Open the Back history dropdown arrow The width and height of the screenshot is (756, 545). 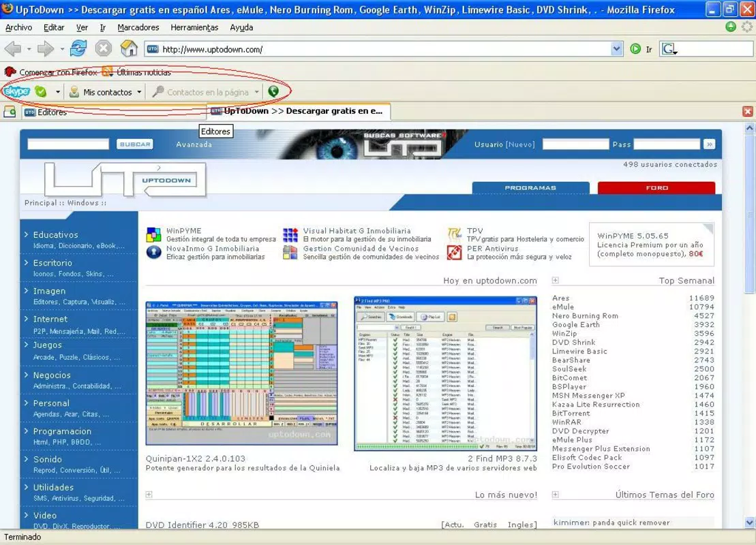tap(29, 48)
